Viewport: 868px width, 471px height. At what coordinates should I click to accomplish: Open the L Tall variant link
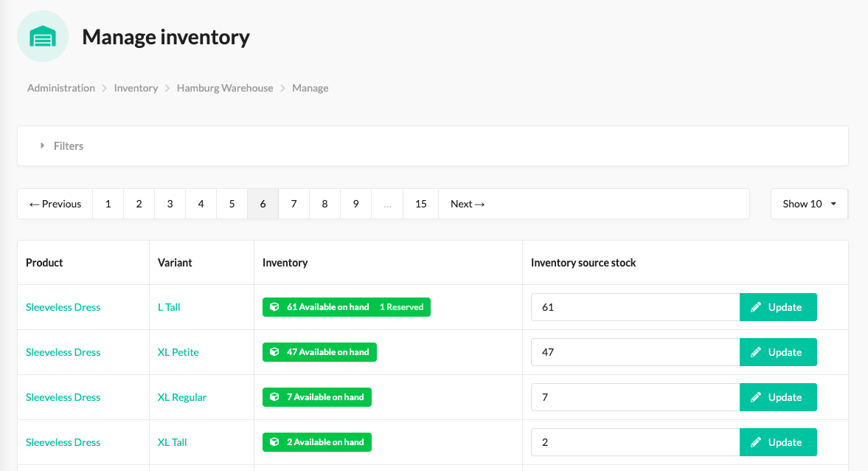click(x=169, y=307)
